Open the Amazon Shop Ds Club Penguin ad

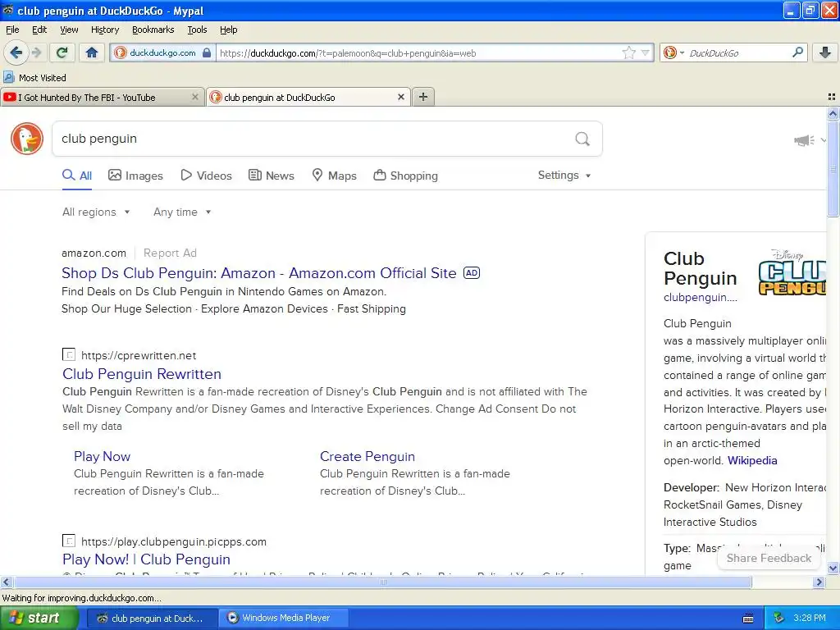258,273
